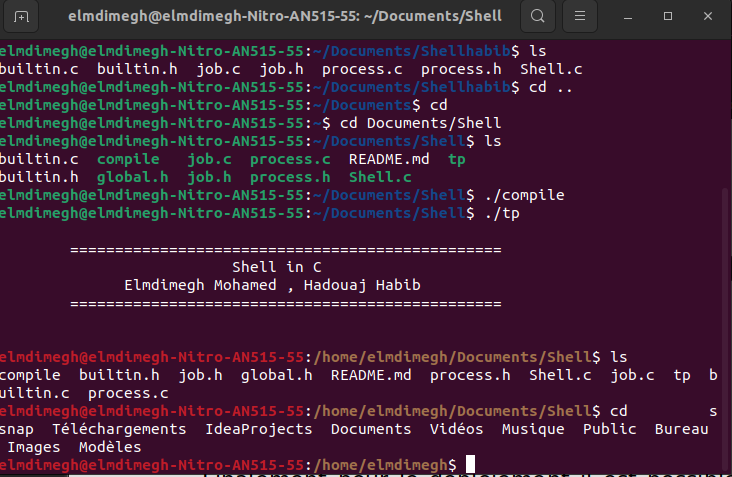
Task: Click the top banner line of equals signs
Action: (x=286, y=250)
